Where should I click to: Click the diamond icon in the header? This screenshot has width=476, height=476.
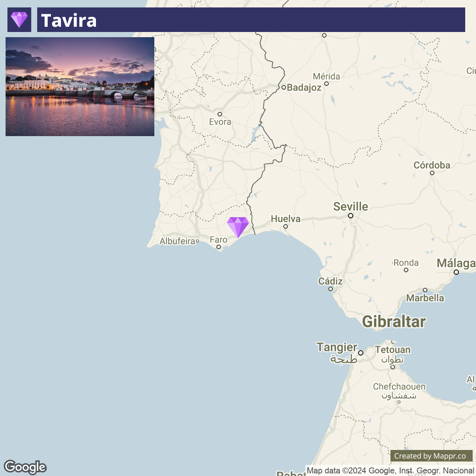pyautogui.click(x=19, y=20)
